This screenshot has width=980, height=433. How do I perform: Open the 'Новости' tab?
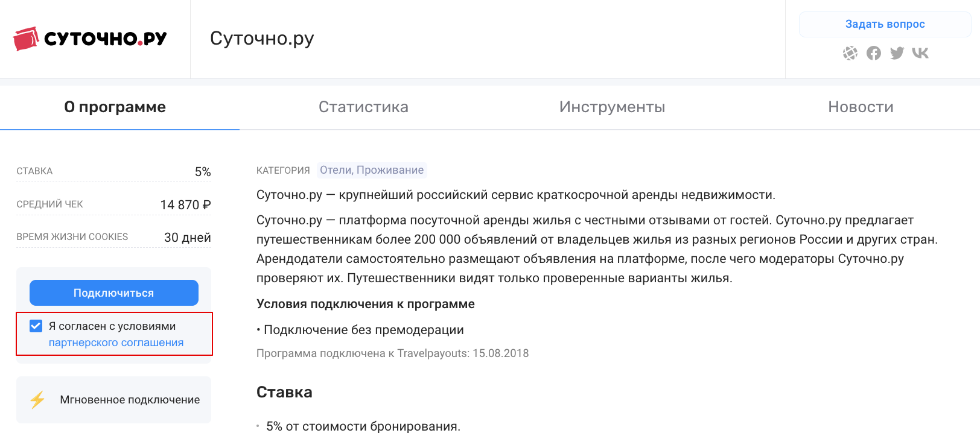pos(861,107)
